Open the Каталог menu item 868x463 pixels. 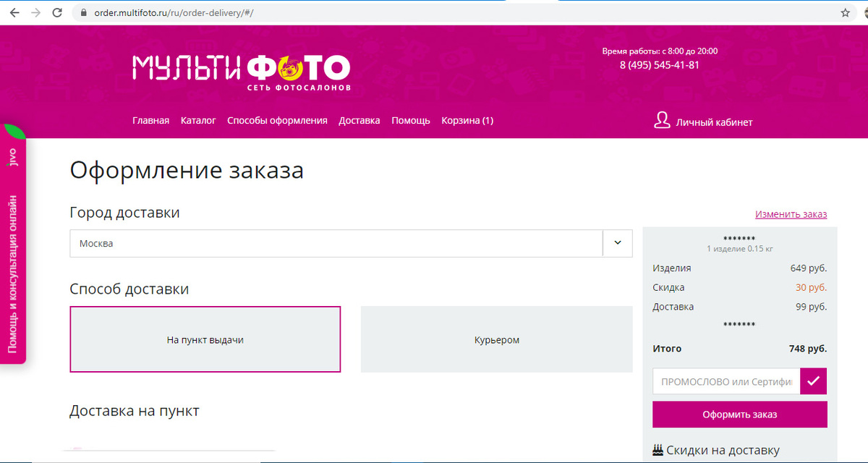[198, 120]
